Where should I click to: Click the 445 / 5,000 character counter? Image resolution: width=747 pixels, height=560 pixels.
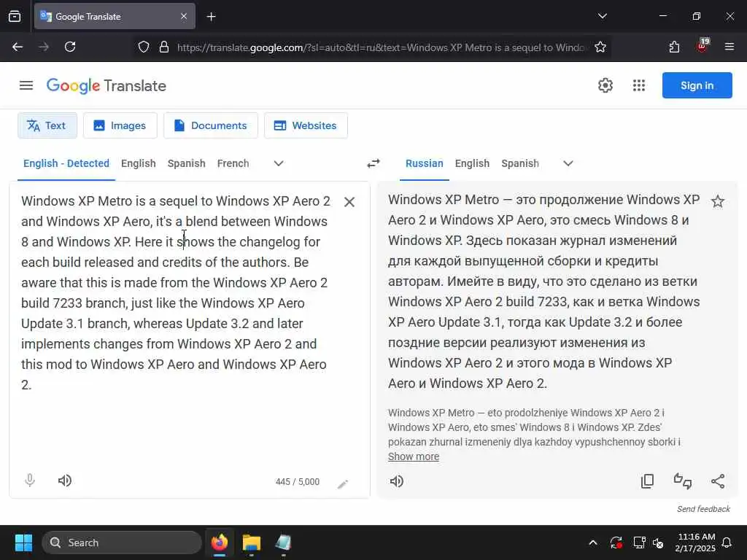(x=298, y=481)
